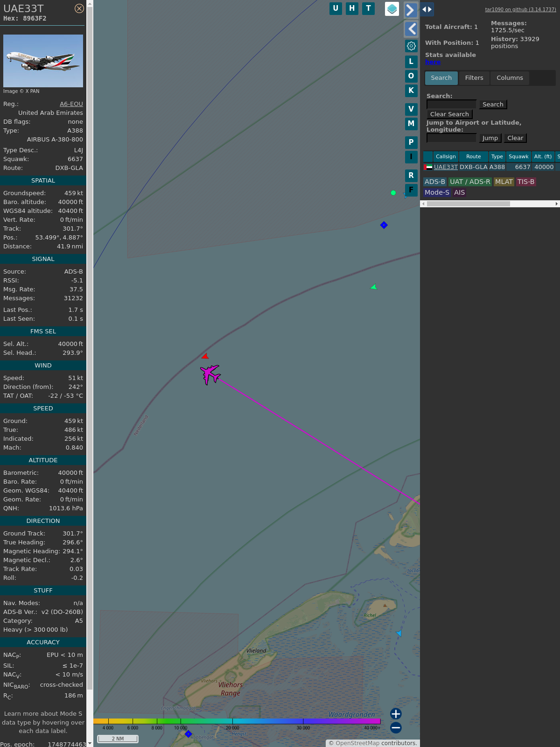Focus the Search text input field
560x747 pixels.
coord(451,105)
